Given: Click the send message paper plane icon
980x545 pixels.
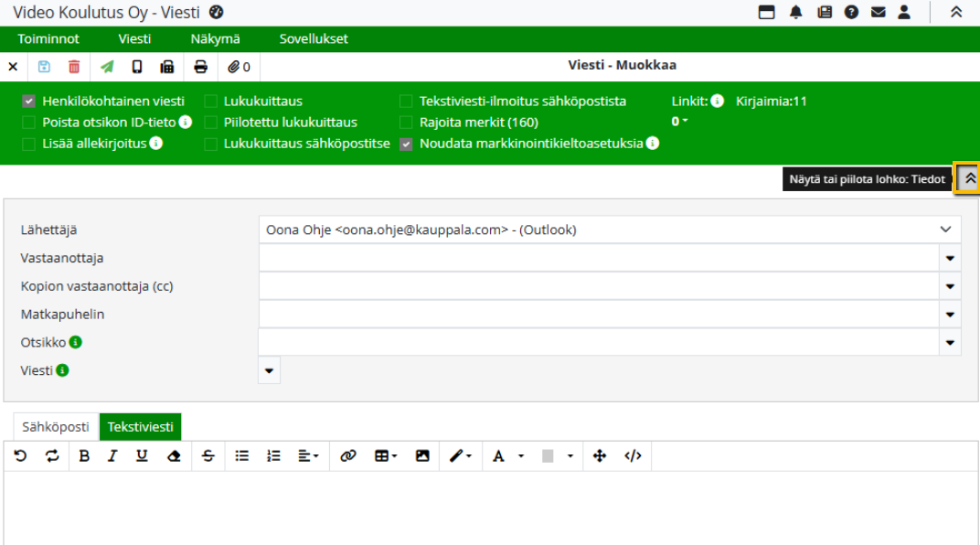Looking at the screenshot, I should click(x=108, y=67).
